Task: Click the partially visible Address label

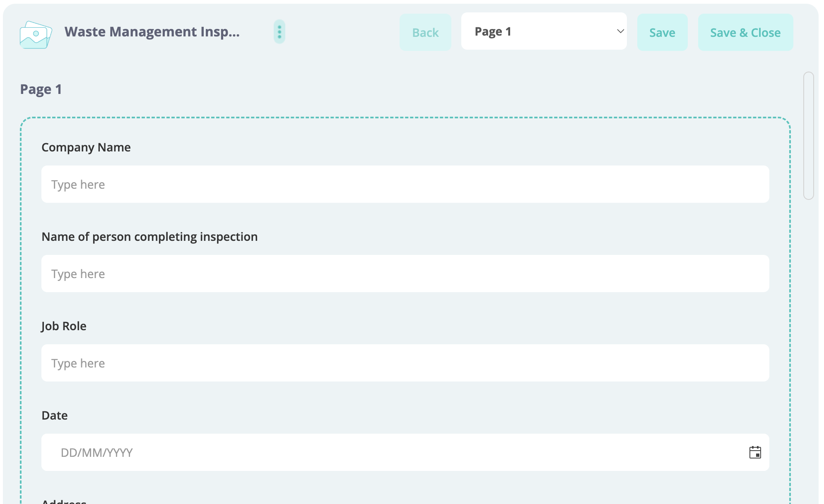Action: tap(64, 501)
